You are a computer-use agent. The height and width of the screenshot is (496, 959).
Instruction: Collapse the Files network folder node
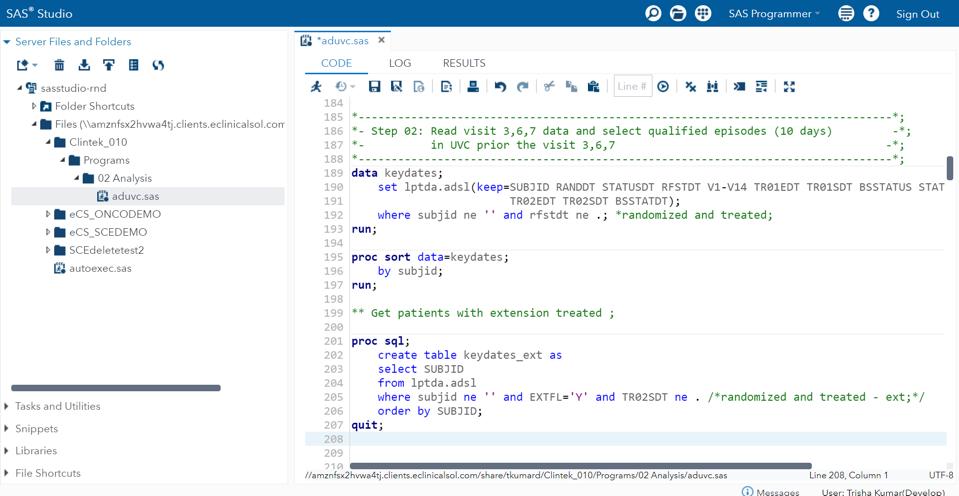click(x=34, y=124)
